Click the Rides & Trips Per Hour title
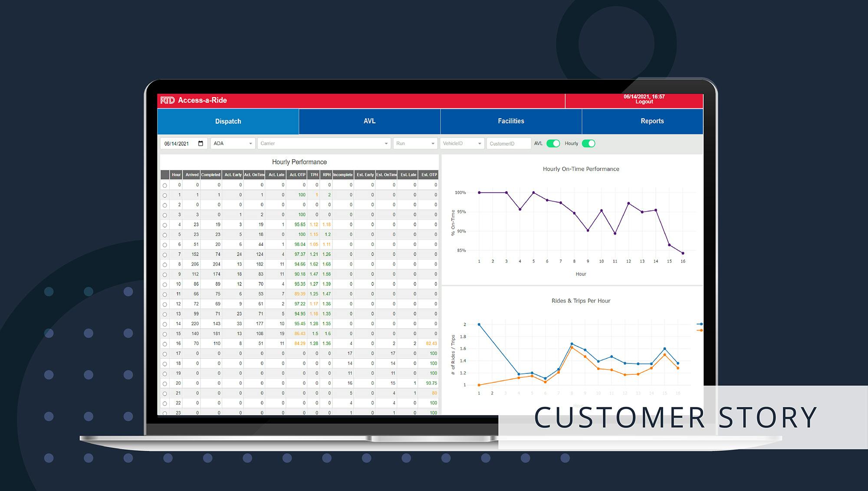 [x=581, y=301]
